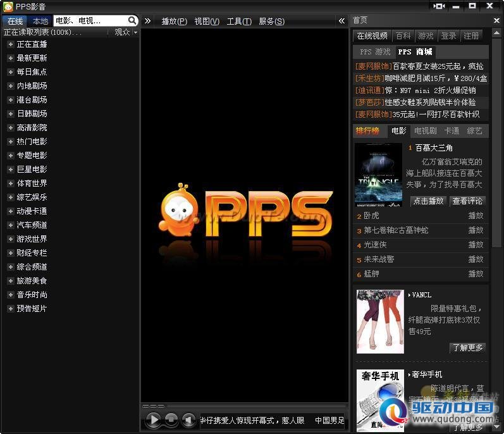Click 播放 next to 未来战警
The image size is (504, 434).
click(x=476, y=259)
